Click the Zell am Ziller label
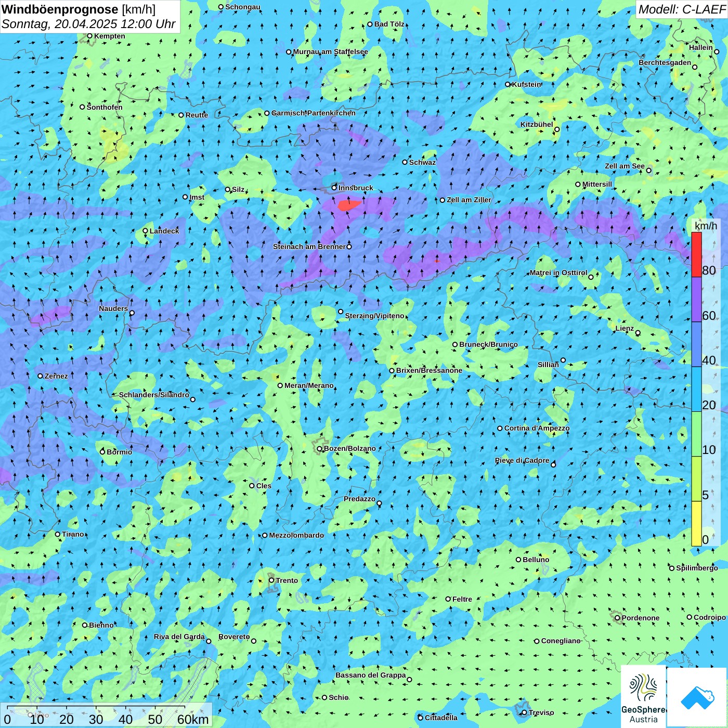 click(469, 200)
